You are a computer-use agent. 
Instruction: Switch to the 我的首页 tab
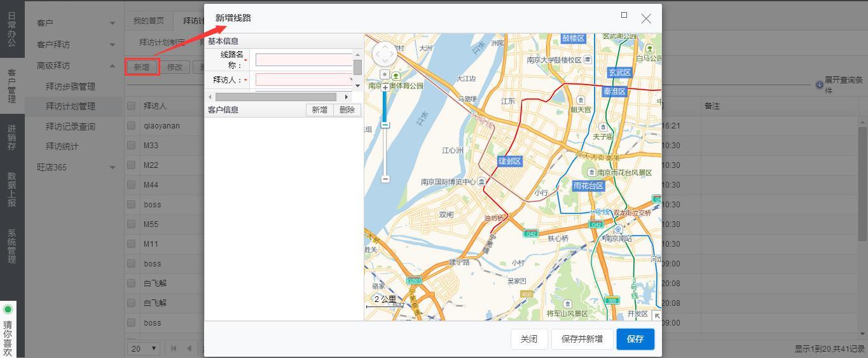149,21
